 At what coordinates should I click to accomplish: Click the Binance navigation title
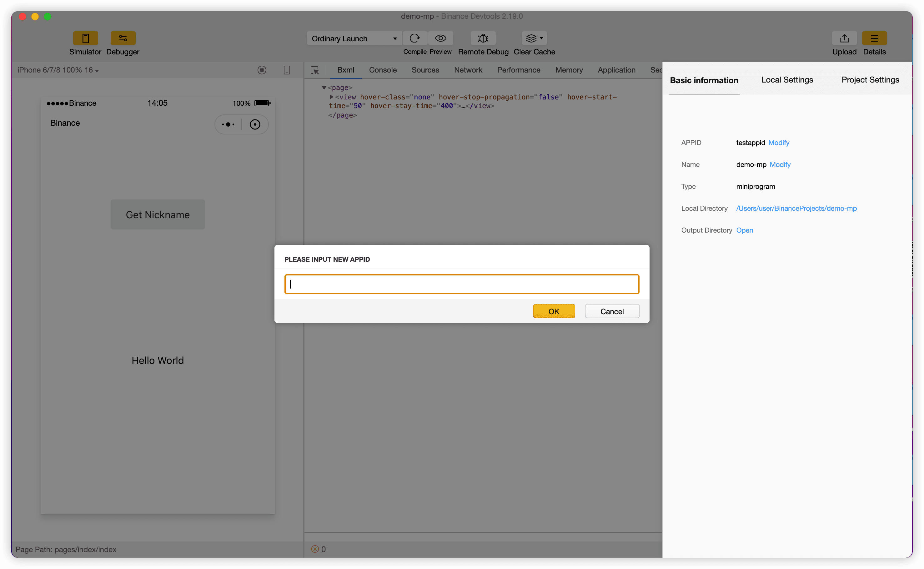point(65,123)
